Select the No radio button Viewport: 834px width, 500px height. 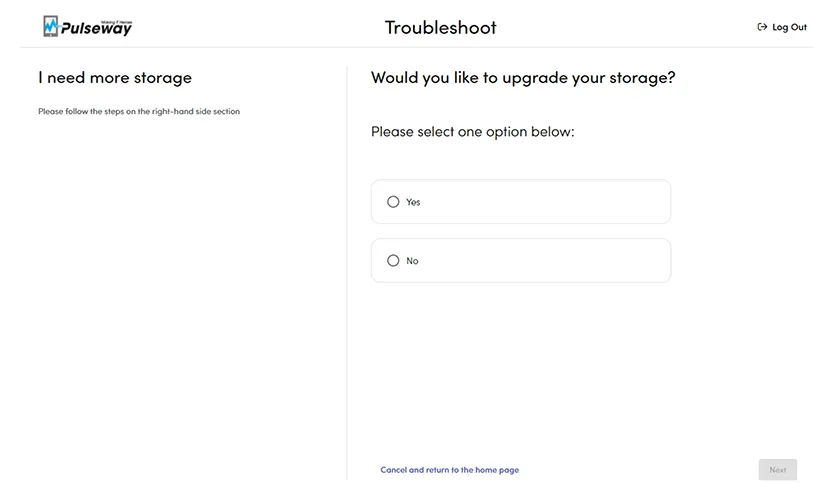(x=393, y=261)
